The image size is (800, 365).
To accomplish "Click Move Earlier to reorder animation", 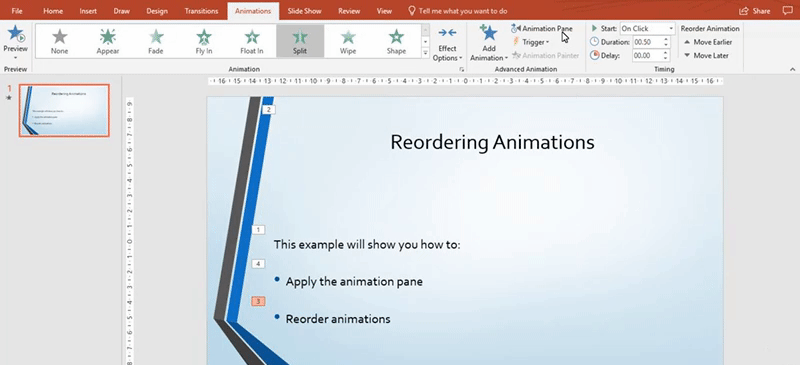I will (708, 42).
